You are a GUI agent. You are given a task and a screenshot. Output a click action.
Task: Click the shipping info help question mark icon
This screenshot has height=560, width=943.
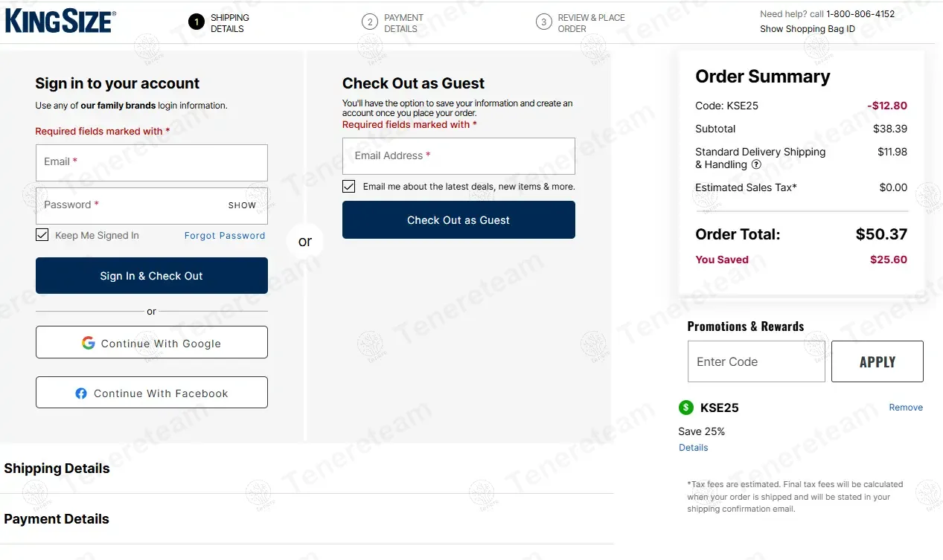click(x=756, y=164)
